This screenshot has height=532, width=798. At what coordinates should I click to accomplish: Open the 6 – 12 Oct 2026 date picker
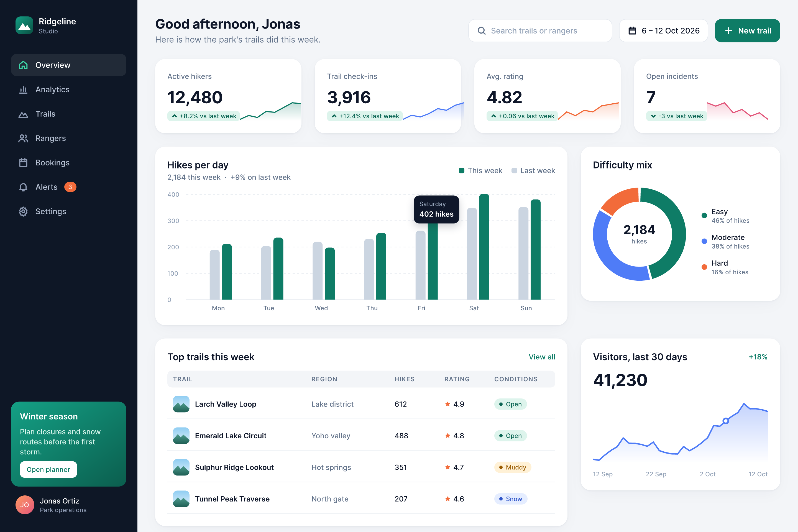pos(663,30)
